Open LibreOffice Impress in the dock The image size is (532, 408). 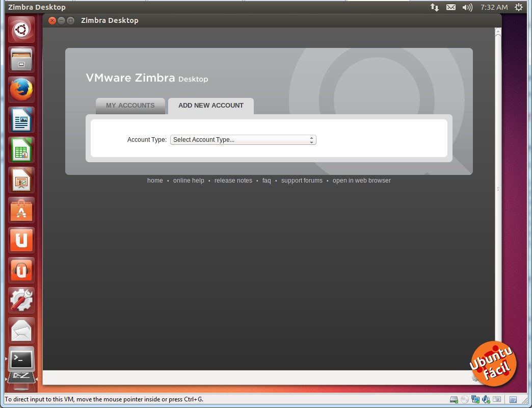click(x=21, y=180)
